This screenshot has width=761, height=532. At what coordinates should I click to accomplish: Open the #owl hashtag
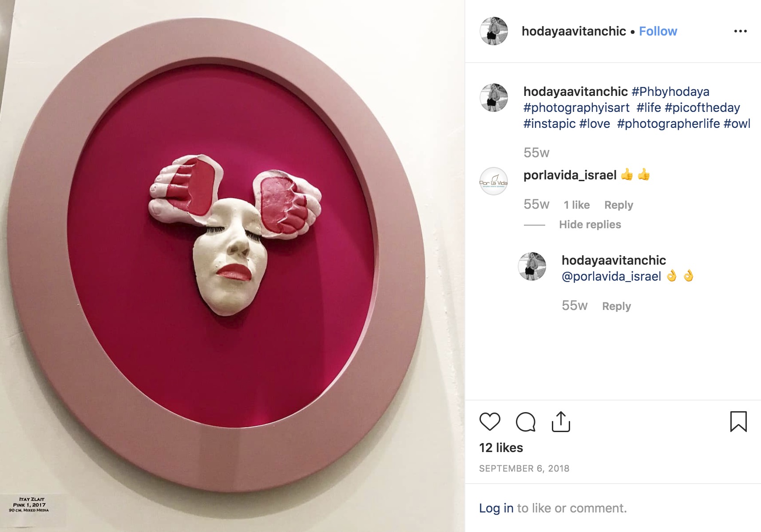point(737,123)
